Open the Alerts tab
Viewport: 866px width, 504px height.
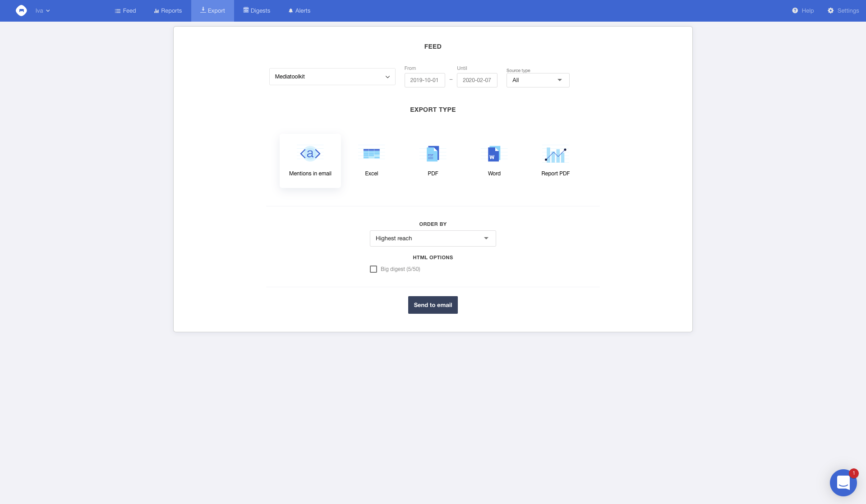[299, 11]
